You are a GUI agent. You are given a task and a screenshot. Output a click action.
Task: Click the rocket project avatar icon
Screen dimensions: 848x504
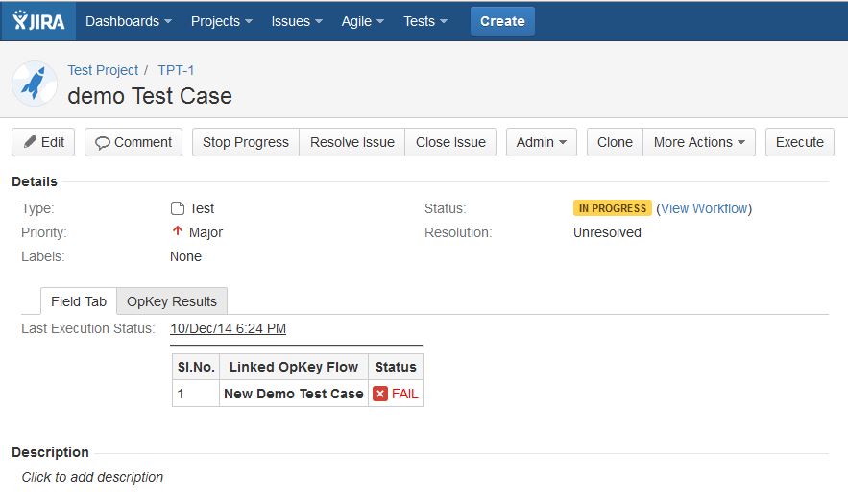(35, 84)
